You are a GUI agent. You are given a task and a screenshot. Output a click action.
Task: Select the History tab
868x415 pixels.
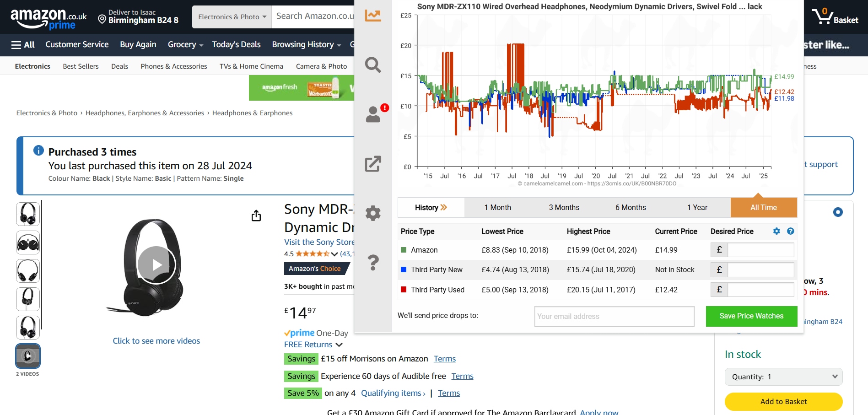(x=431, y=207)
